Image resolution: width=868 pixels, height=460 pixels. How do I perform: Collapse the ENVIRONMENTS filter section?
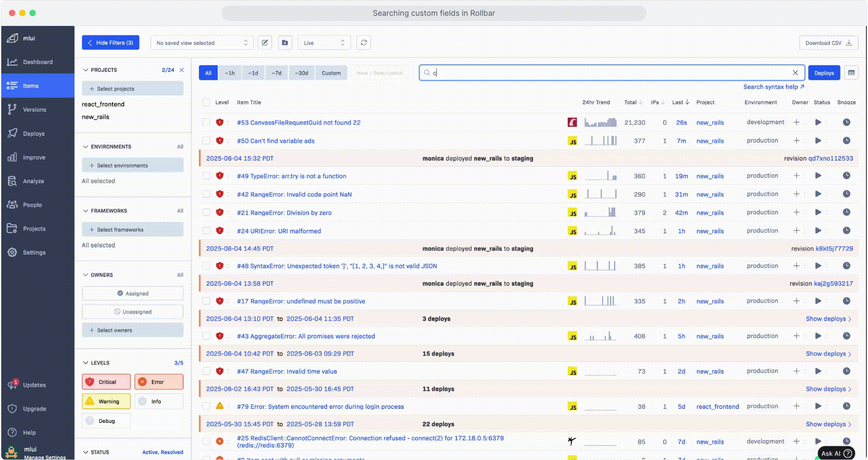86,147
